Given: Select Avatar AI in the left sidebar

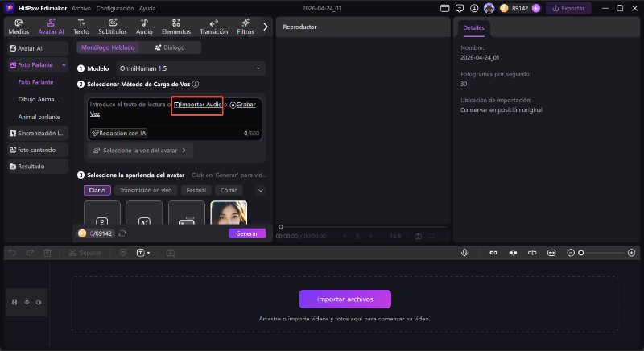Looking at the screenshot, I should 37,48.
